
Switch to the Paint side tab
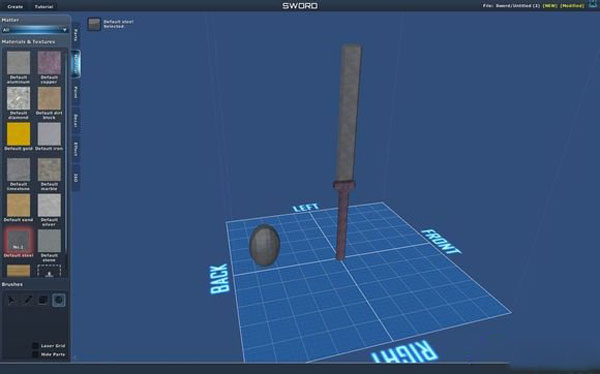tap(76, 92)
